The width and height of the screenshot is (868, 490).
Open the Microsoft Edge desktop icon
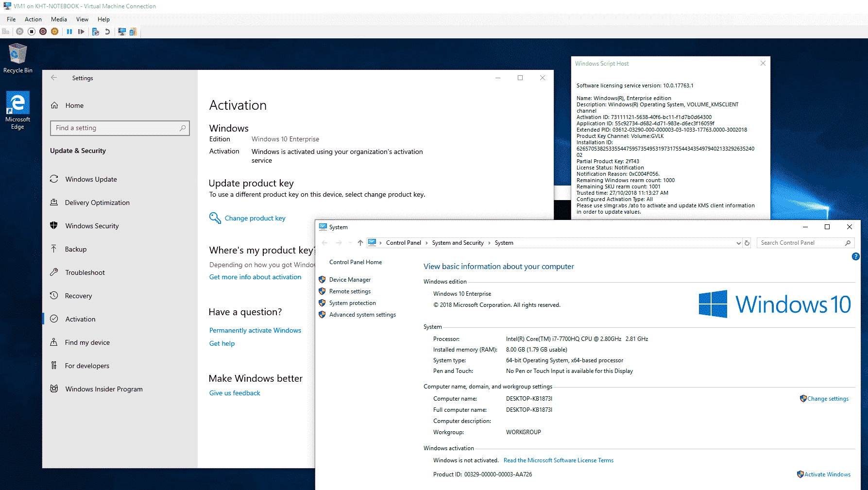(x=17, y=111)
